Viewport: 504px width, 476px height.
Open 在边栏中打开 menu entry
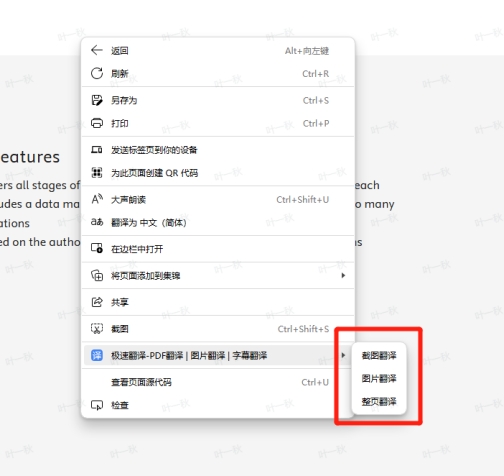point(218,249)
